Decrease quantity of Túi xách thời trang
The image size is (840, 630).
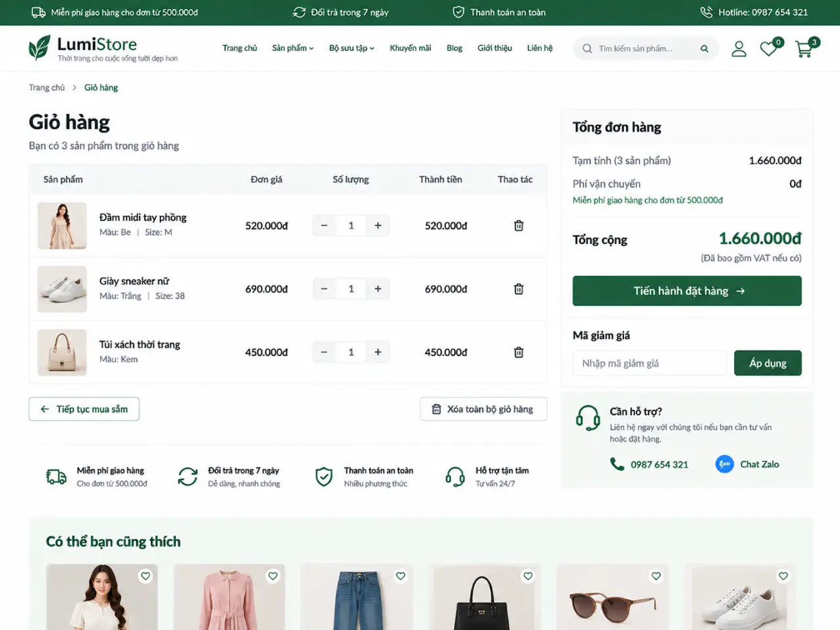324,352
